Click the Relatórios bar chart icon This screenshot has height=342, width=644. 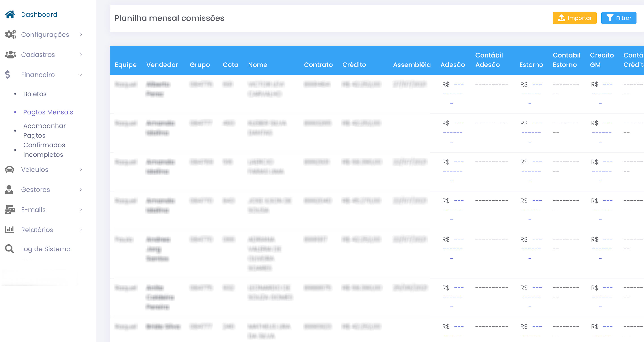[x=9, y=229]
